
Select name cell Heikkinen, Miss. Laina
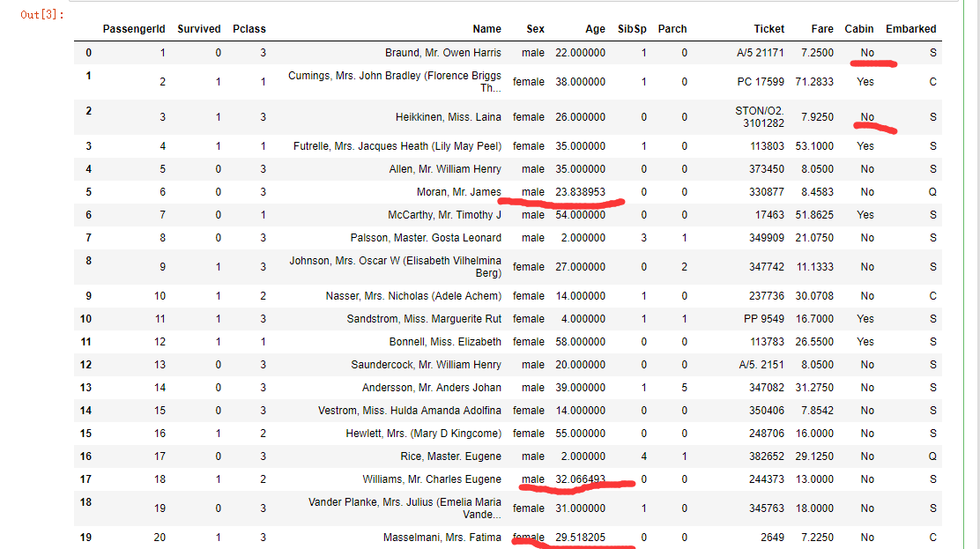click(x=448, y=117)
